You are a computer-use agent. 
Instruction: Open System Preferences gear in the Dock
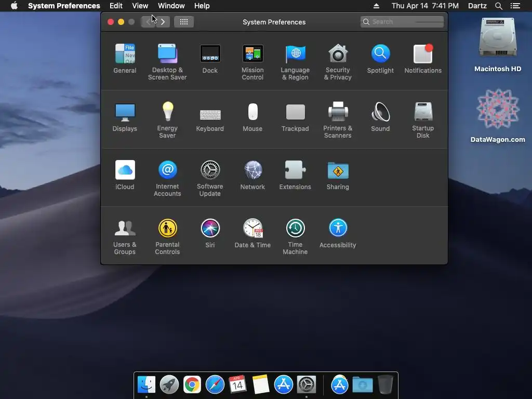click(307, 384)
